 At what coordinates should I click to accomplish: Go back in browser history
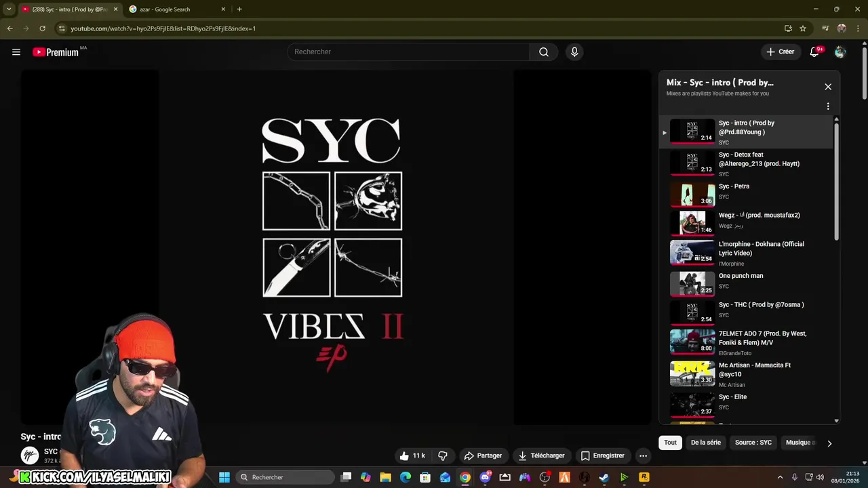click(9, 28)
